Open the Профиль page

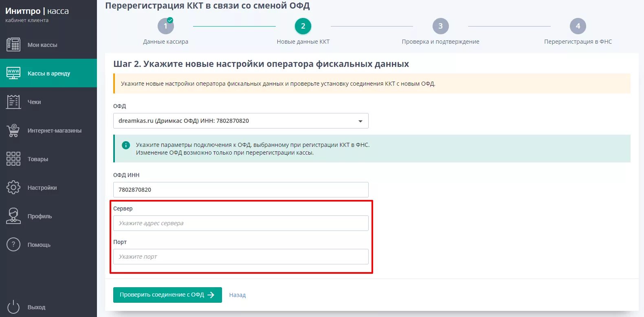click(48, 216)
